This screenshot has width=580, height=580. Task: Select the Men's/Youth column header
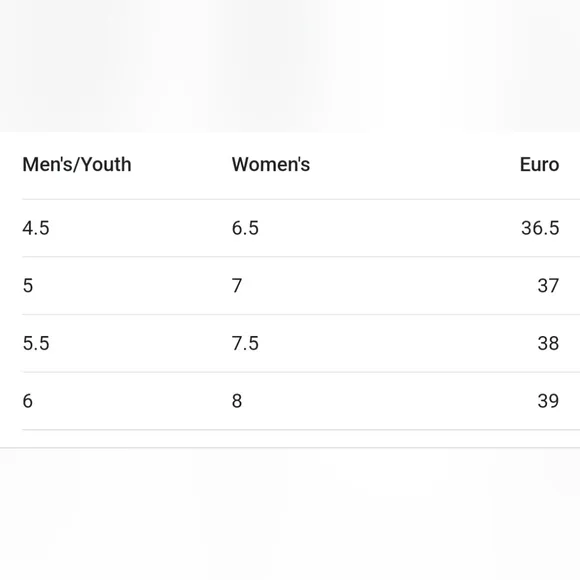77,165
